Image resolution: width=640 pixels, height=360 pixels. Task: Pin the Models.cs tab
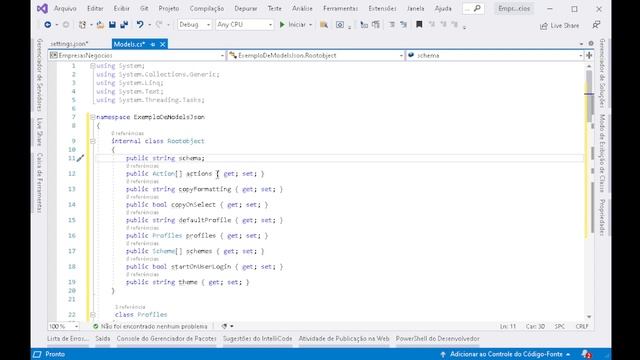[x=153, y=44]
